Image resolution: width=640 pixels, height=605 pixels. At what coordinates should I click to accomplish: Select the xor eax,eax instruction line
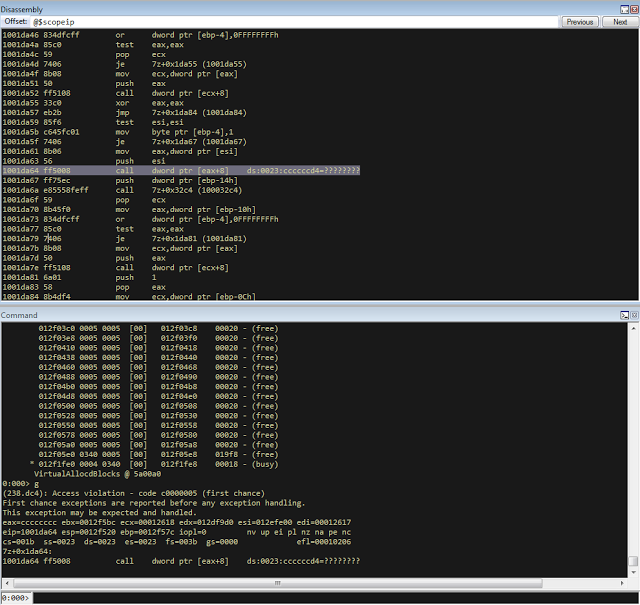coord(150,103)
